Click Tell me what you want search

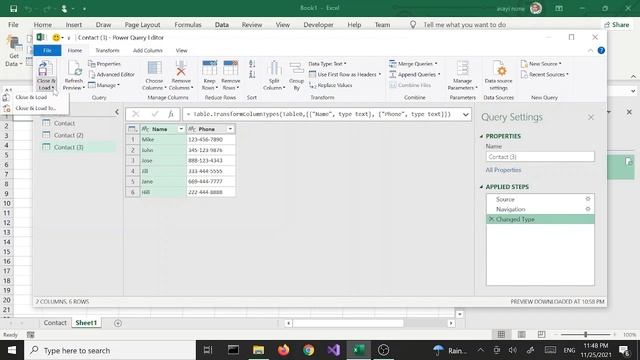tap(464, 25)
